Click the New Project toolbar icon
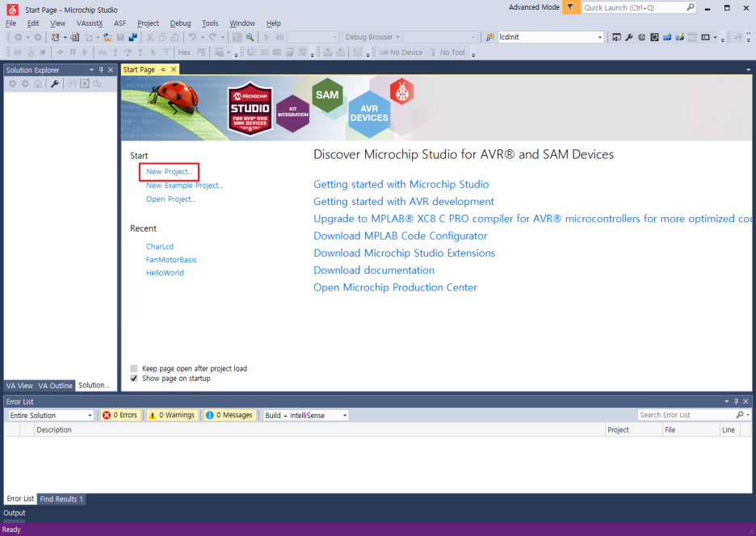756x536 pixels. [55, 37]
